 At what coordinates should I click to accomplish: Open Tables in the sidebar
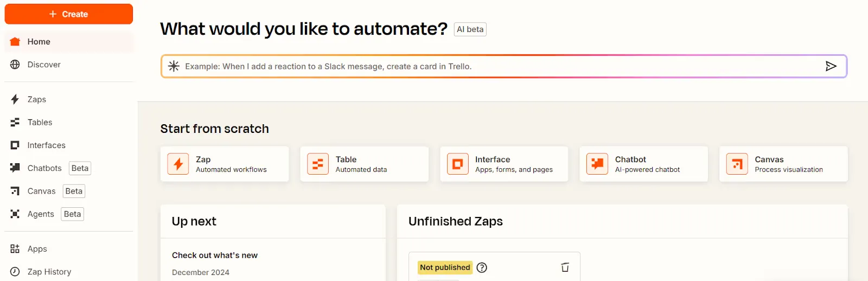(69, 123)
